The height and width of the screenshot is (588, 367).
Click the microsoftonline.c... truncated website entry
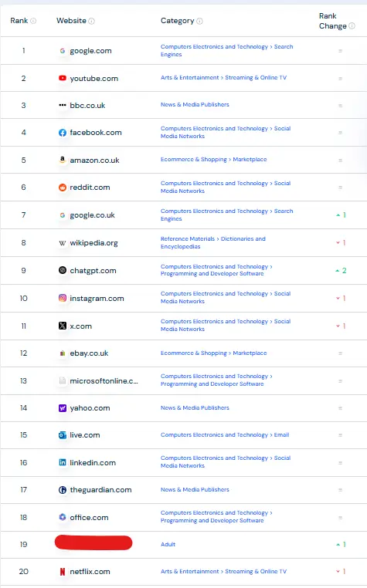pyautogui.click(x=104, y=381)
